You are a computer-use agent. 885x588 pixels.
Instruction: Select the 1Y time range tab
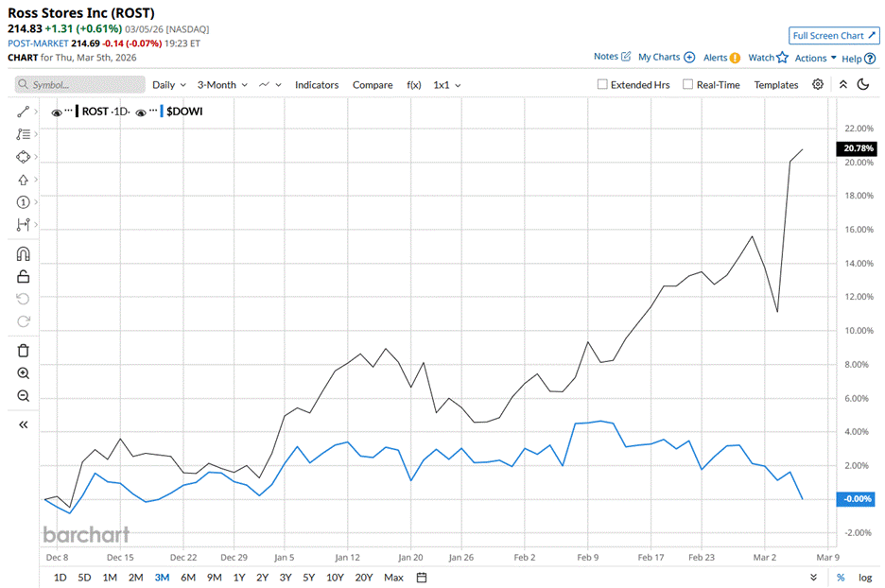pyautogui.click(x=239, y=578)
